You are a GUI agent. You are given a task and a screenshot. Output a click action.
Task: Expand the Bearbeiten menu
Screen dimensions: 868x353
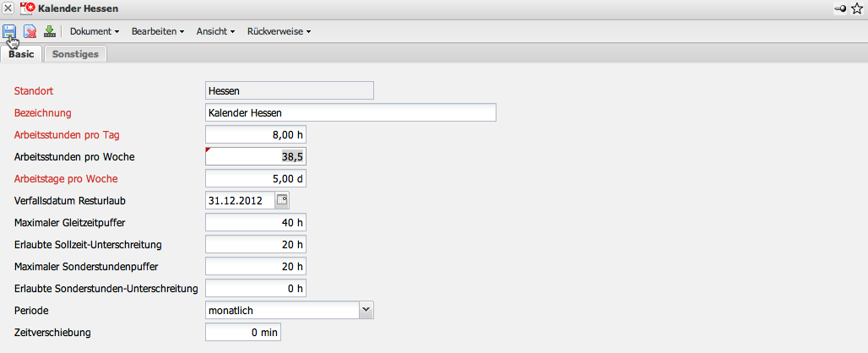(x=158, y=31)
